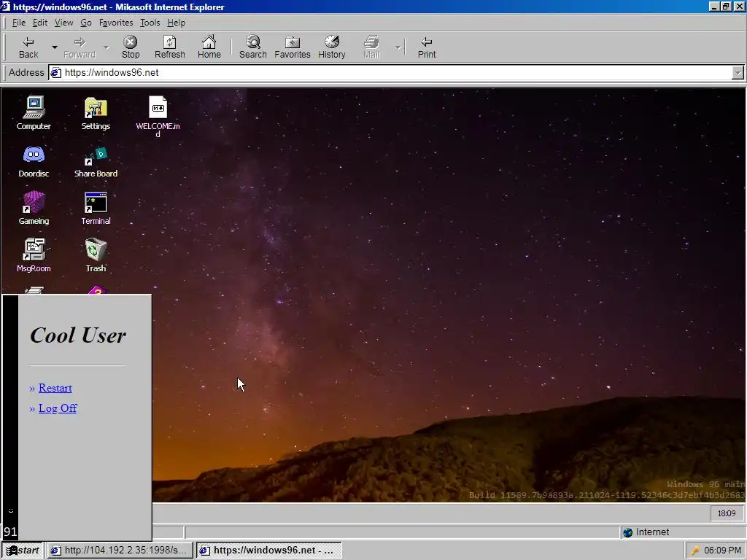The height and width of the screenshot is (560, 747).
Task: Refresh the page with Refresh icon
Action: (169, 47)
